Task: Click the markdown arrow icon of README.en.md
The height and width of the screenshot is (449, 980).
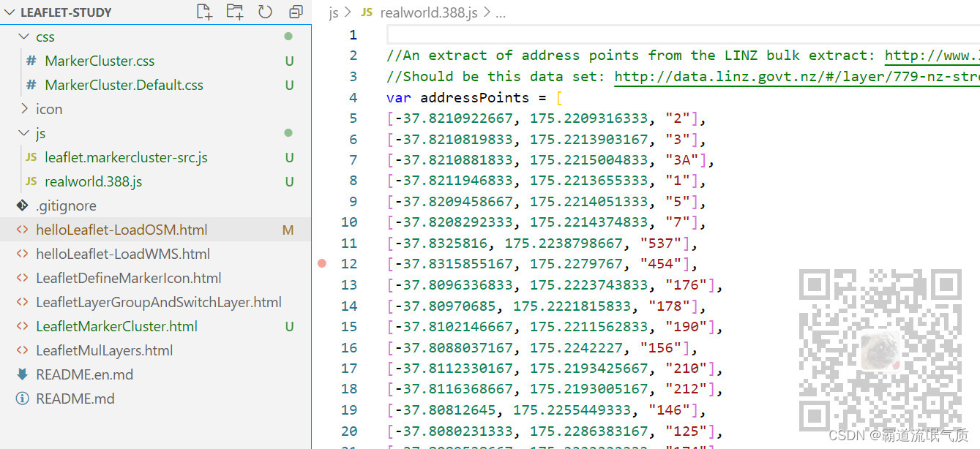Action: [22, 374]
